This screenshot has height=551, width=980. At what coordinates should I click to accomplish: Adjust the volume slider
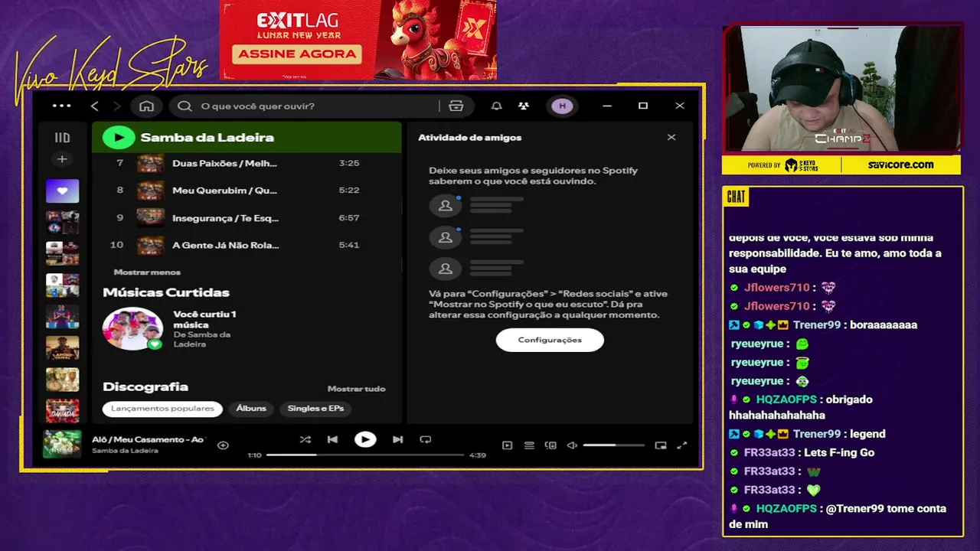point(614,445)
